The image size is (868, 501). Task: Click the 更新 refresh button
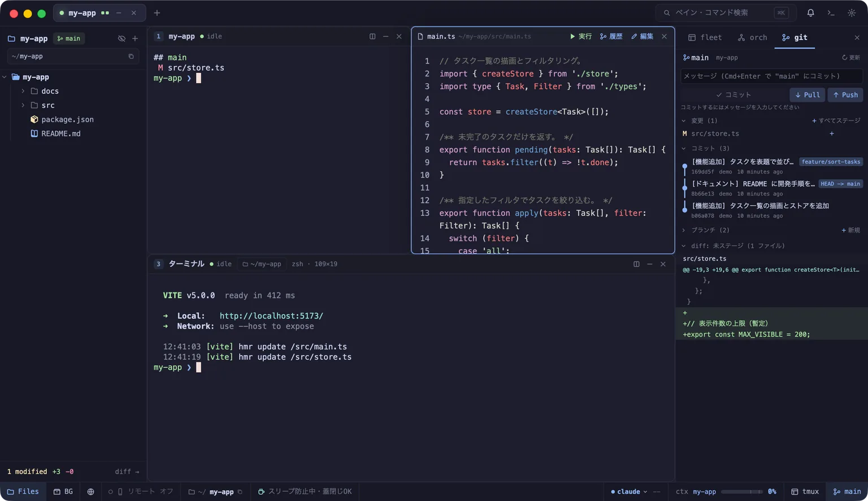[851, 58]
